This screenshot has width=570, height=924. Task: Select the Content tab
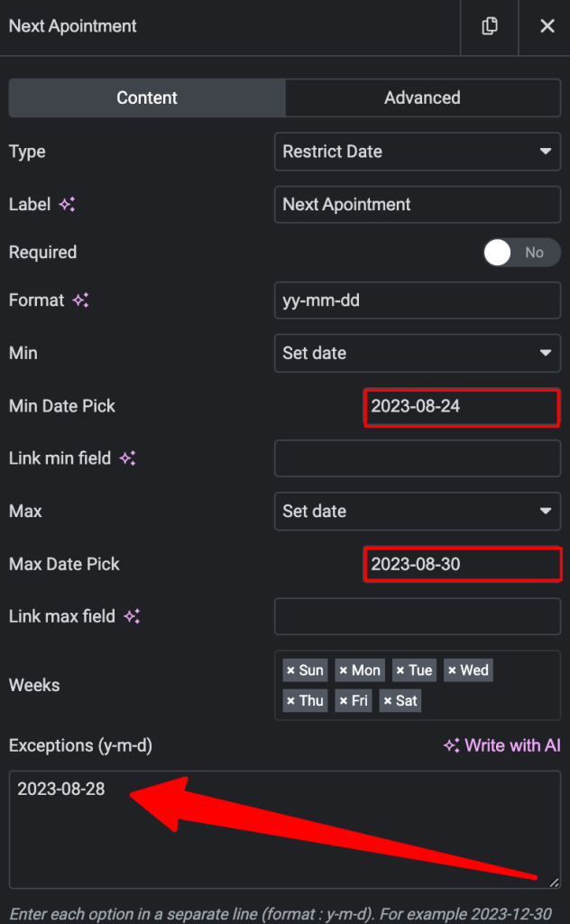click(x=147, y=97)
